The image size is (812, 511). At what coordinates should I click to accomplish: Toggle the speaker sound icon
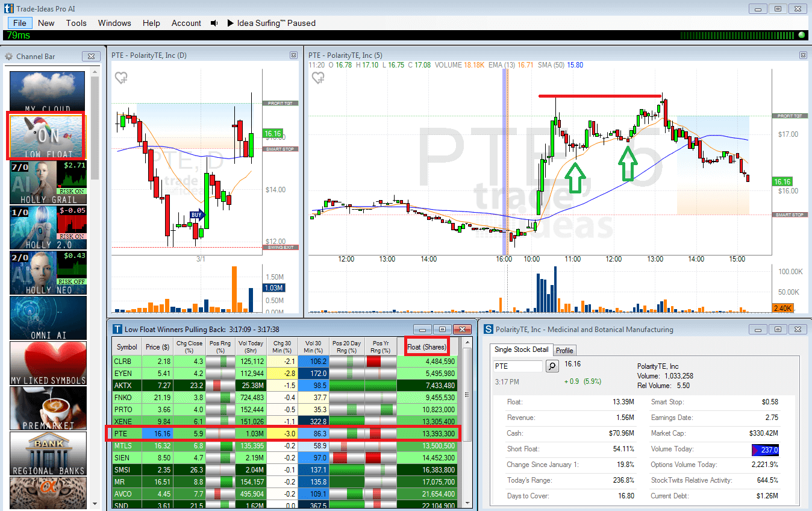click(214, 23)
